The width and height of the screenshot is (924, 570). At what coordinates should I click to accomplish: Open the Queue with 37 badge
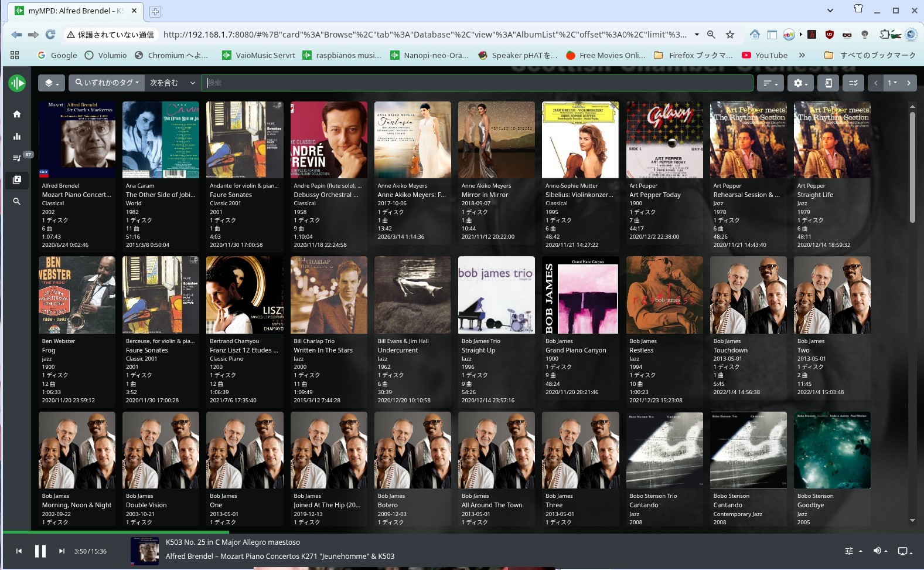[x=17, y=158]
